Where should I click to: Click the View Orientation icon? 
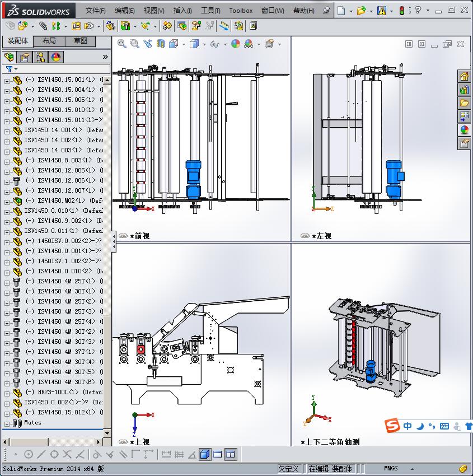click(174, 44)
